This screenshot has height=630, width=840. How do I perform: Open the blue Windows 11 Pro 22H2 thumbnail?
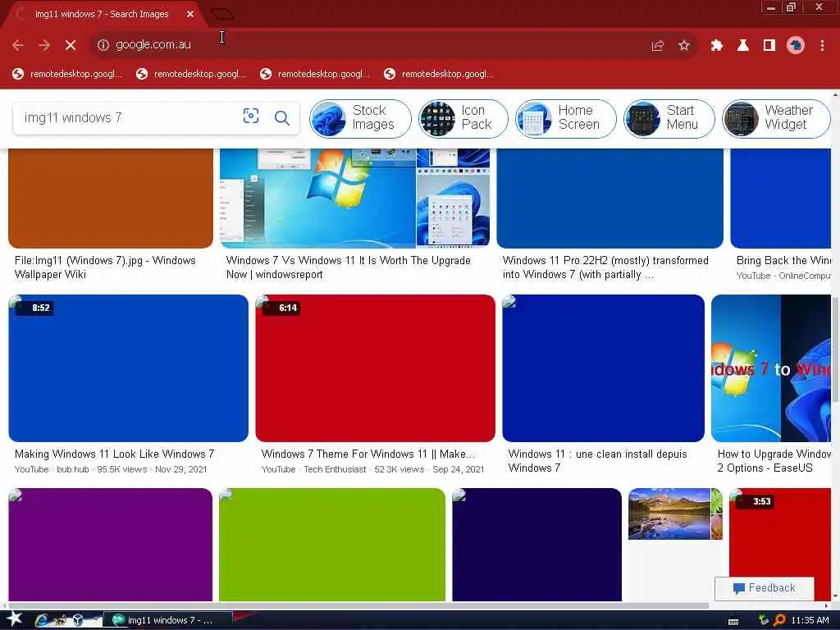point(609,199)
